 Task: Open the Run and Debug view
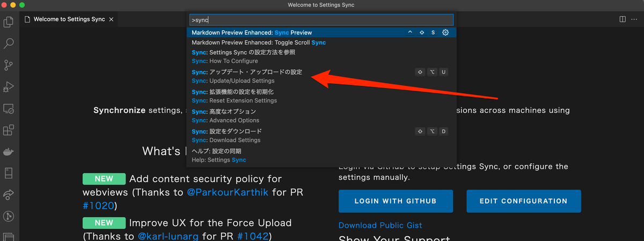click(9, 86)
